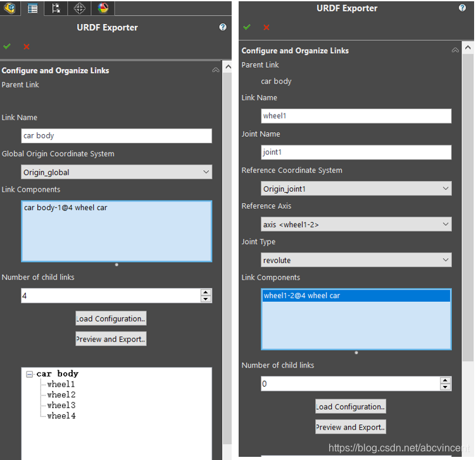Image resolution: width=476 pixels, height=460 pixels.
Task: Click the Joint Name field containing joint1
Action: tap(356, 152)
